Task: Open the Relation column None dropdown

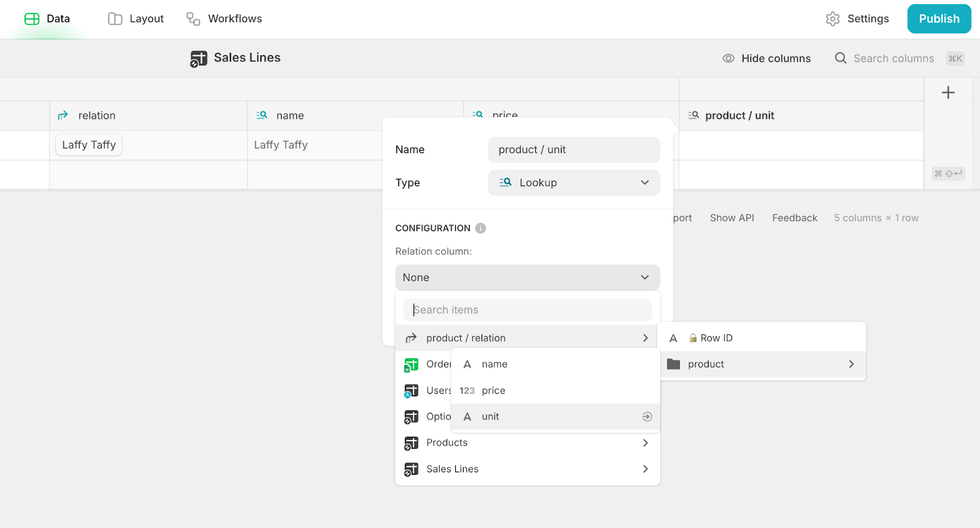Action: 527,277
